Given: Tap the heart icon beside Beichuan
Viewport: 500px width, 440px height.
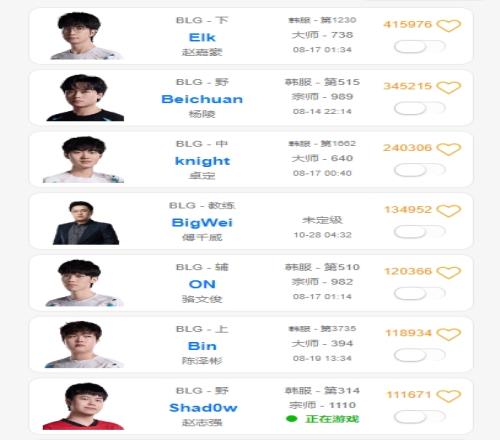Looking at the screenshot, I should (449, 87).
